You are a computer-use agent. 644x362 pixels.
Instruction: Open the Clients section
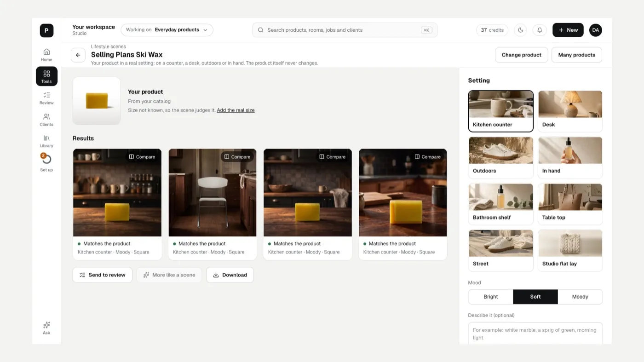click(x=46, y=120)
